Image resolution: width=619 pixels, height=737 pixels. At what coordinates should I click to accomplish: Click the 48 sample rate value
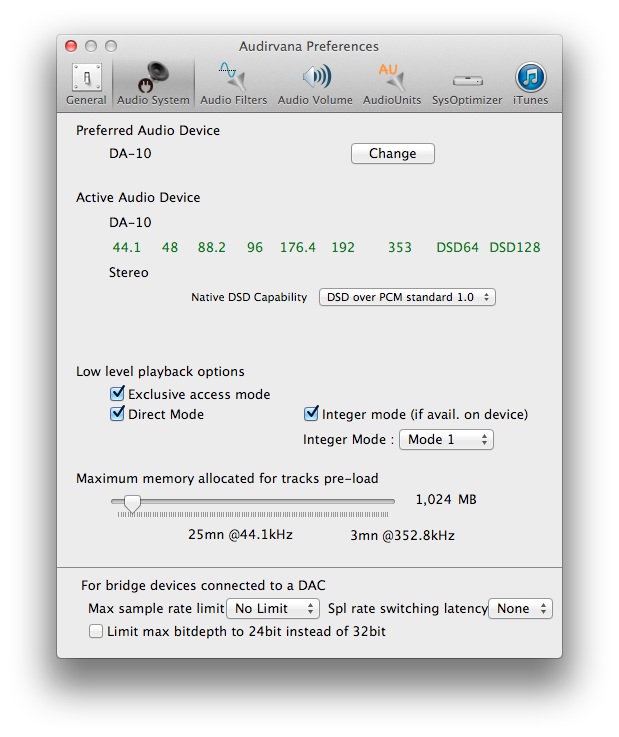170,247
